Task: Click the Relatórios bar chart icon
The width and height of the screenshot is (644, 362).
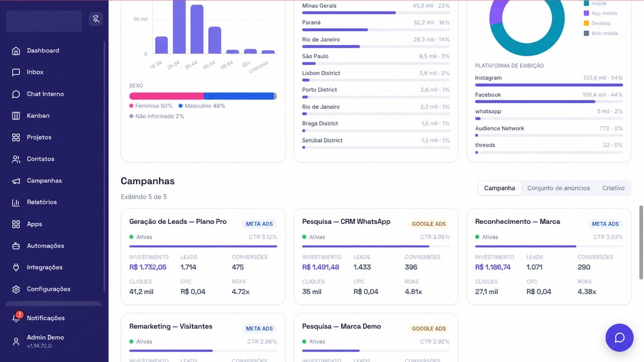Action: click(16, 202)
